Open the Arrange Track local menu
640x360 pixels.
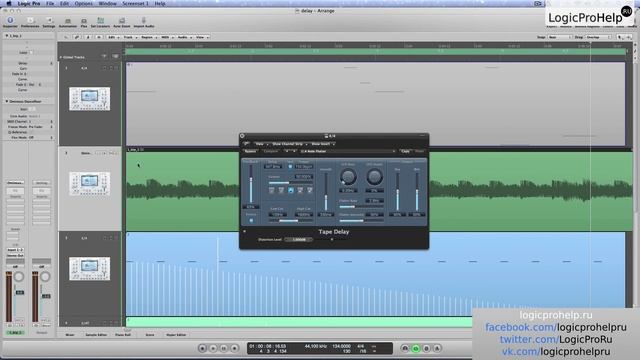tap(129, 37)
